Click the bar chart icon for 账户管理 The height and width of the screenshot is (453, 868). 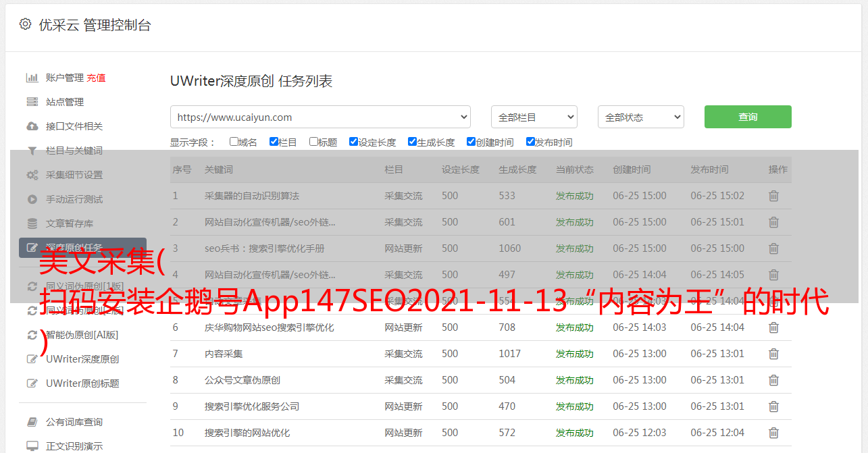(32, 78)
